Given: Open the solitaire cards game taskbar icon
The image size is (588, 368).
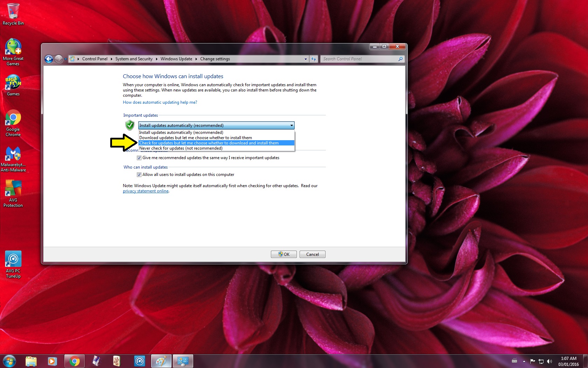Looking at the screenshot, I should click(96, 361).
